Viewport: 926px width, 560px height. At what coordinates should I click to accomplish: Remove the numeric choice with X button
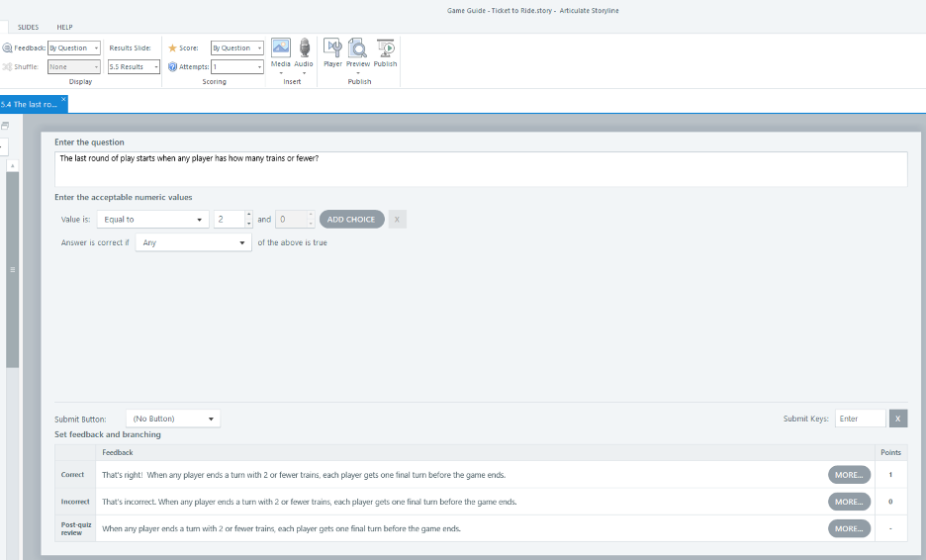pyautogui.click(x=397, y=220)
